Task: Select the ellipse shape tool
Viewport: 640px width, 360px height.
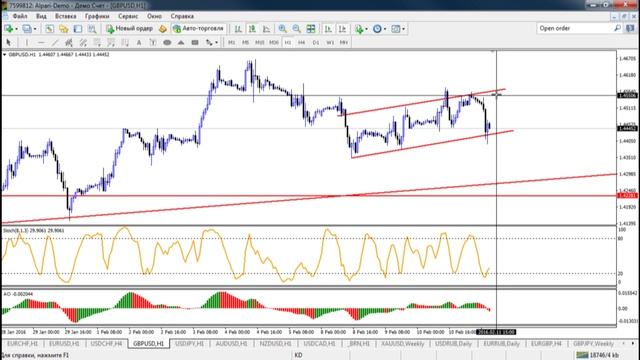Action: coord(167,42)
